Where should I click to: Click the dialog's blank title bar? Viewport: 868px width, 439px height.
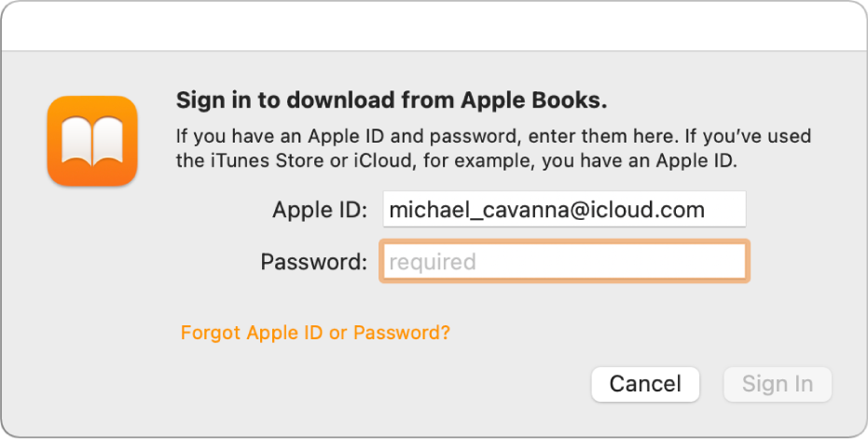[434, 25]
